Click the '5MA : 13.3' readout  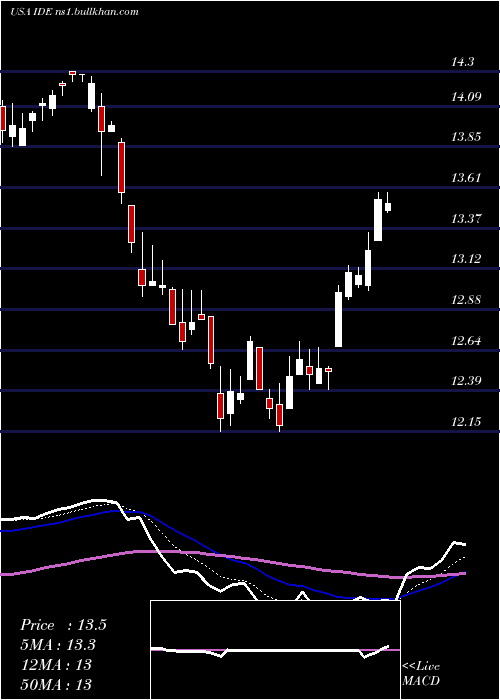[x=58, y=645]
